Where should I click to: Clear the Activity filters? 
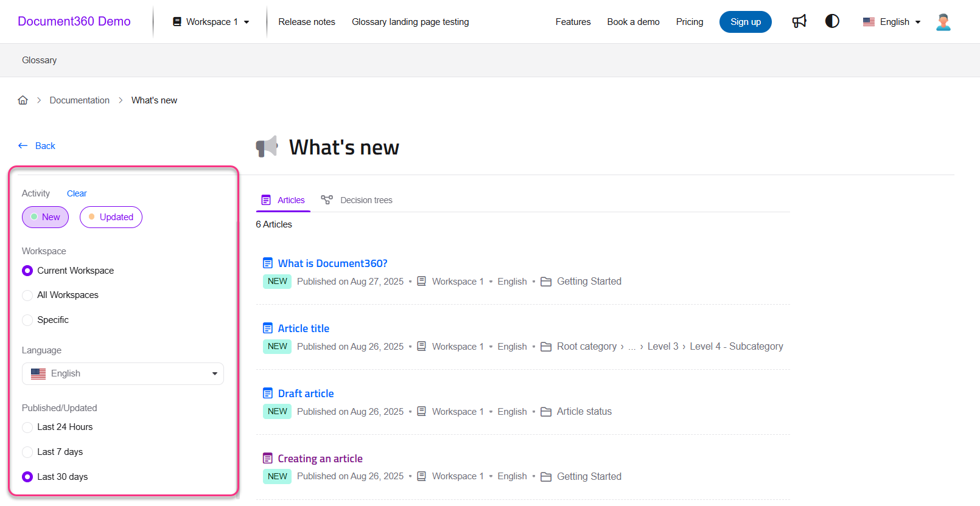[x=77, y=193]
